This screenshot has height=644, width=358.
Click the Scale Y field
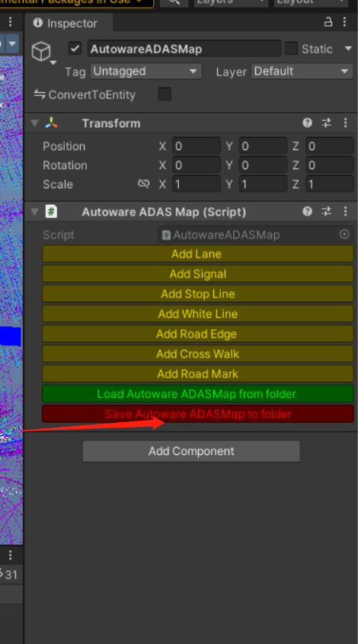tap(263, 184)
